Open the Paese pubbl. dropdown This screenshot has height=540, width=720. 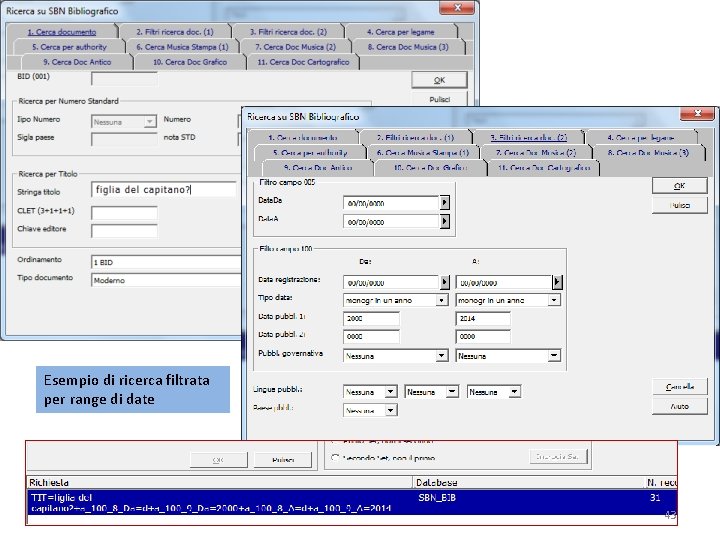pos(391,410)
